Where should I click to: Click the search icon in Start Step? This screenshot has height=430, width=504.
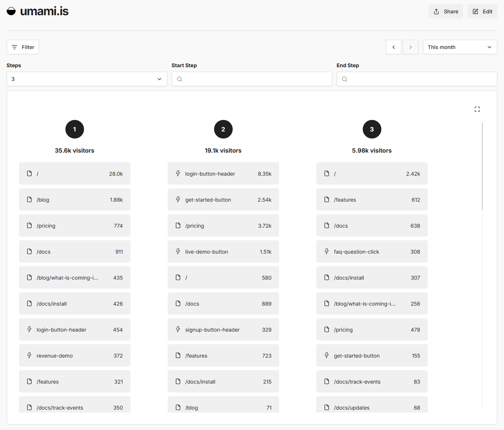pyautogui.click(x=180, y=79)
